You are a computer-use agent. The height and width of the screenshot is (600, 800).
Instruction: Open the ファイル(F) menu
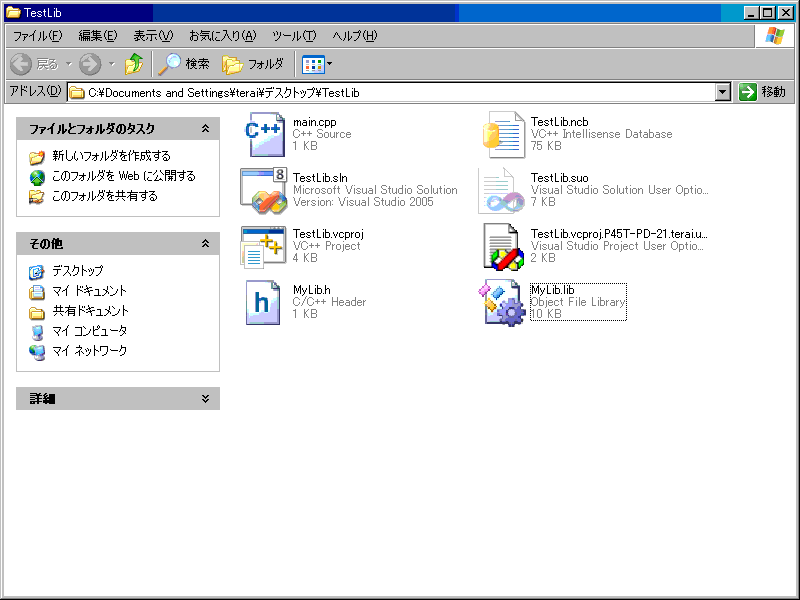point(37,36)
